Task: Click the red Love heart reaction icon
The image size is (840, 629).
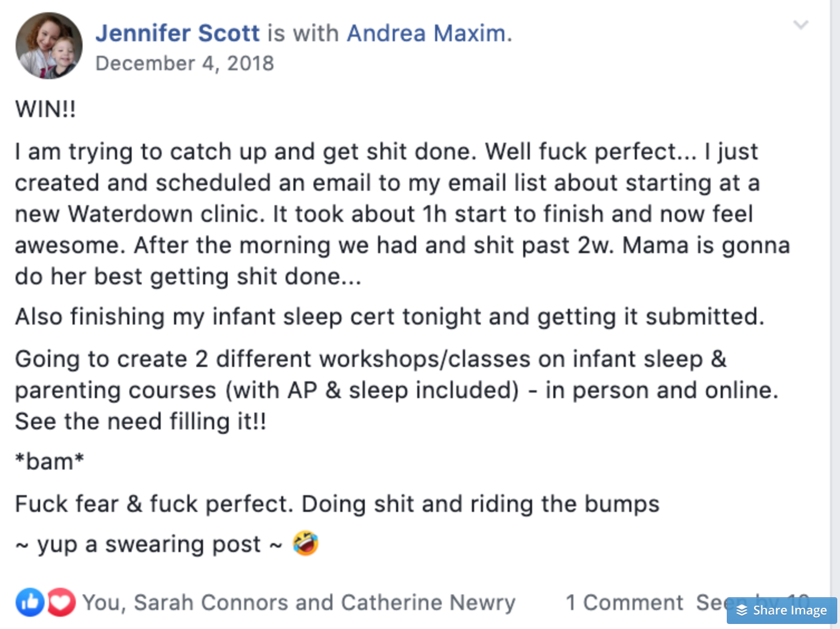Action: tap(61, 602)
